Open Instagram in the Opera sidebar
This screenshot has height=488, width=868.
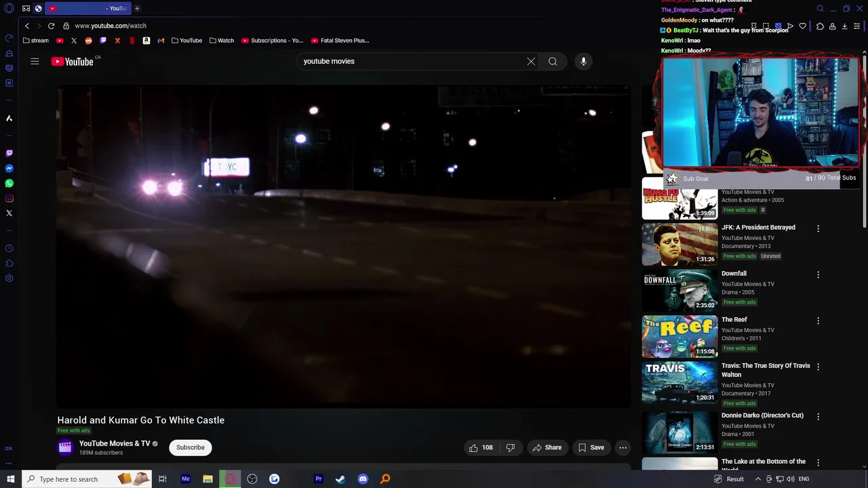point(9,199)
